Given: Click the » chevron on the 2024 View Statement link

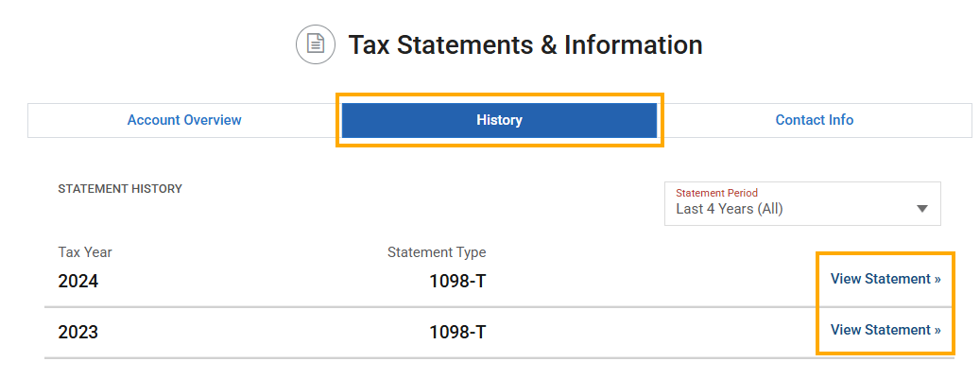Looking at the screenshot, I should coord(937,279).
